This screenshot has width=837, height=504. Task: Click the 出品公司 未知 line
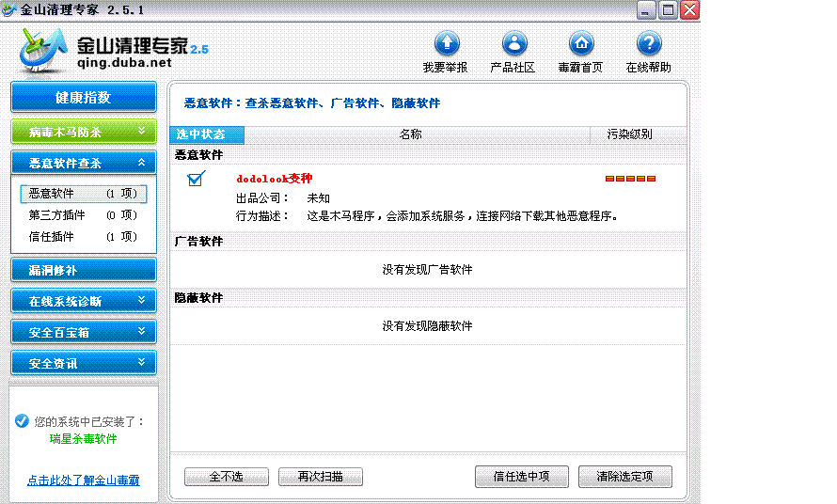coord(283,198)
